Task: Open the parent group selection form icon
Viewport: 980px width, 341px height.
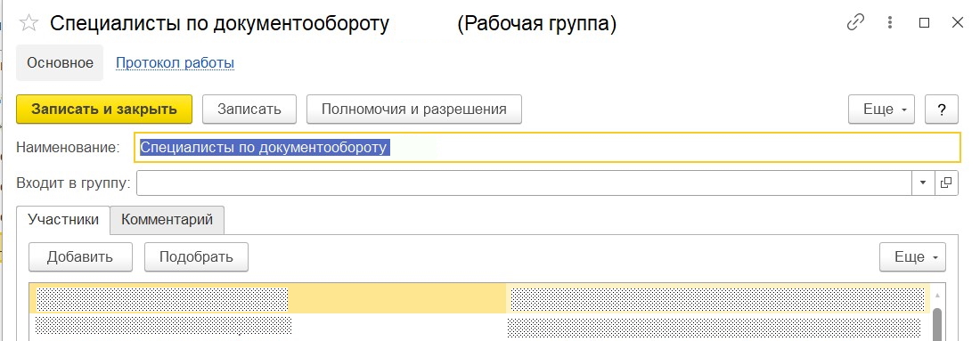Action: click(946, 183)
